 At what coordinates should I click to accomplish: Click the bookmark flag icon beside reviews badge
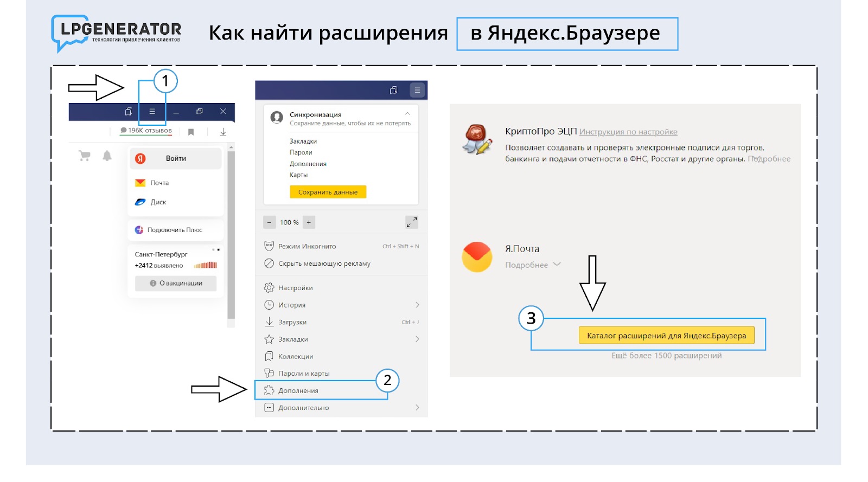coord(191,132)
